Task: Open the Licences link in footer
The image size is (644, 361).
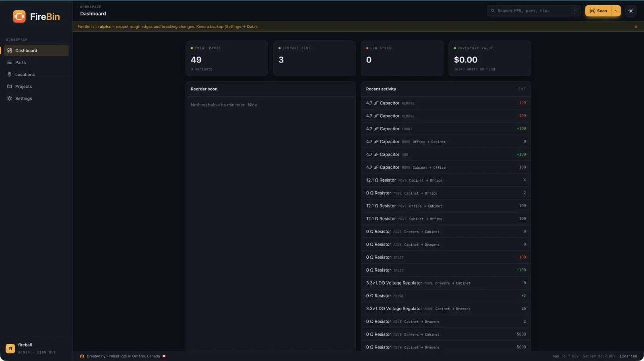Action: 628,356
